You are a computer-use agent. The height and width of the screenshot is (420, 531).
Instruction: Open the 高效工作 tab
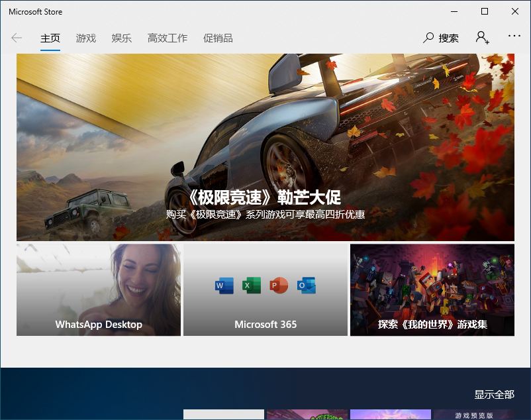click(x=168, y=38)
